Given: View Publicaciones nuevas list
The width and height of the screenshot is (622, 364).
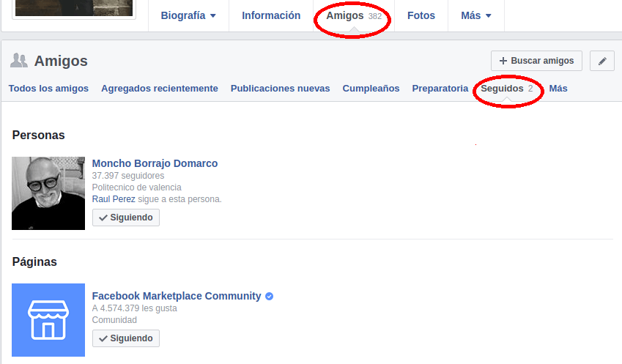Looking at the screenshot, I should (x=280, y=89).
